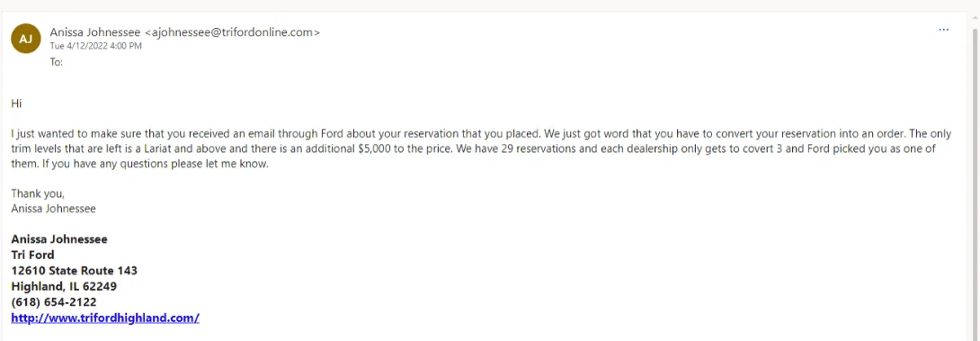This screenshot has height=341, width=980.
Task: Click the 'Thank you,' closing line
Action: [x=38, y=194]
